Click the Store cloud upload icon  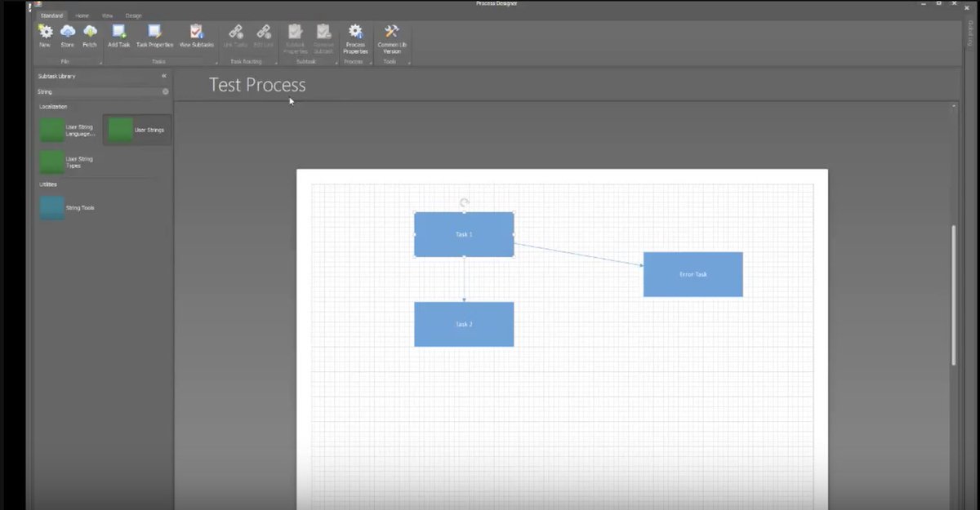click(x=67, y=31)
